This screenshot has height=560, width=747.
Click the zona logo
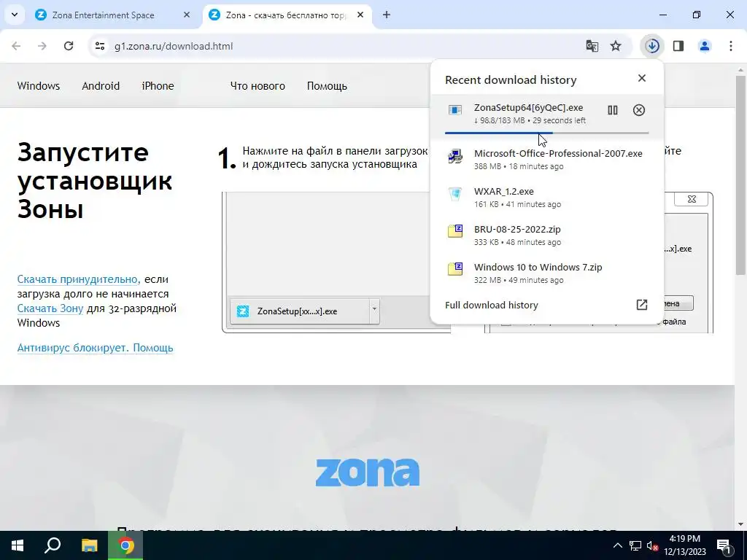(x=368, y=472)
